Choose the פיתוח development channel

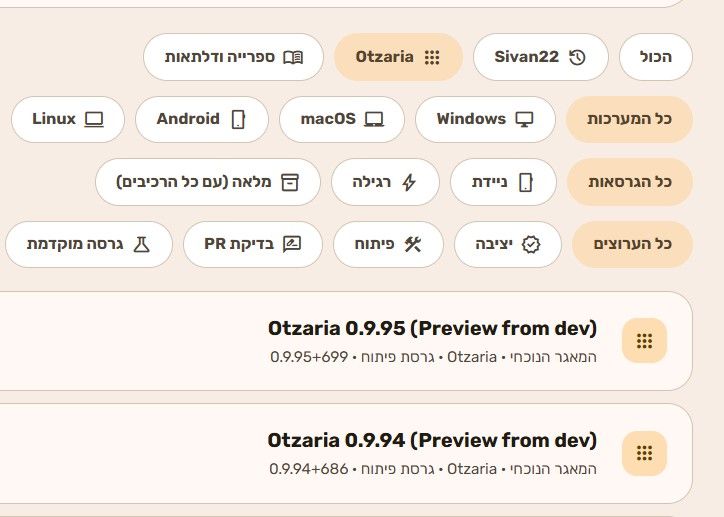pyautogui.click(x=388, y=244)
